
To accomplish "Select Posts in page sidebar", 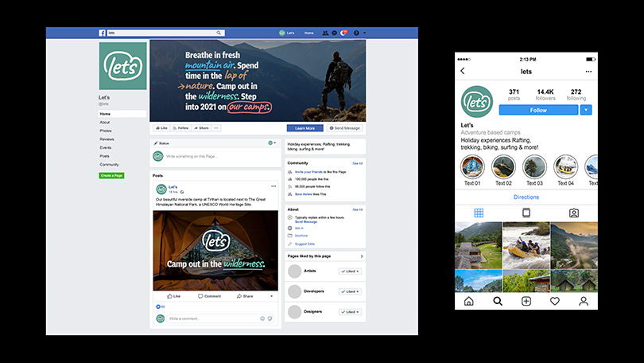I will click(105, 156).
